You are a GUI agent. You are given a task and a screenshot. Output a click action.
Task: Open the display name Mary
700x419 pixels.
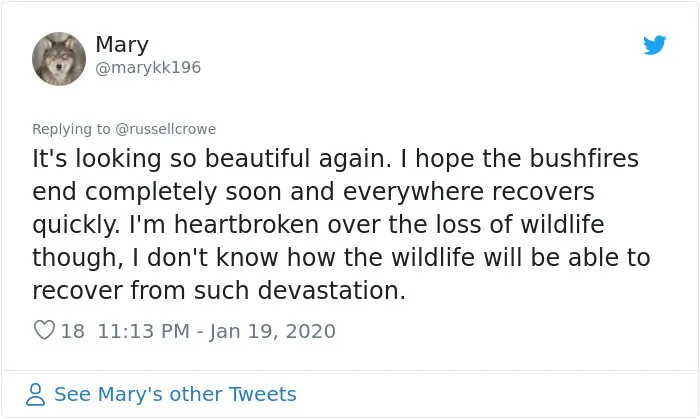pyautogui.click(x=122, y=45)
